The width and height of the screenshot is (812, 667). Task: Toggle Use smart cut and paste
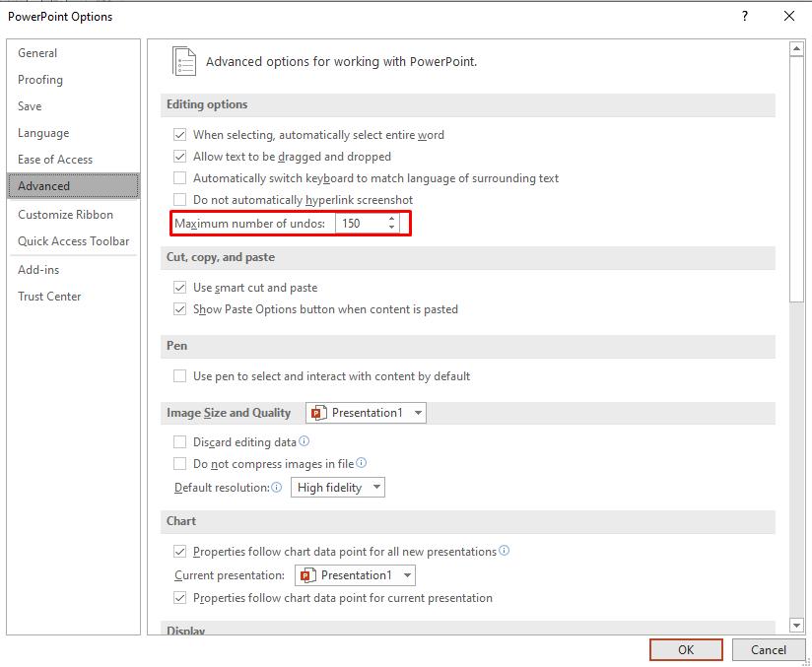[x=179, y=288]
